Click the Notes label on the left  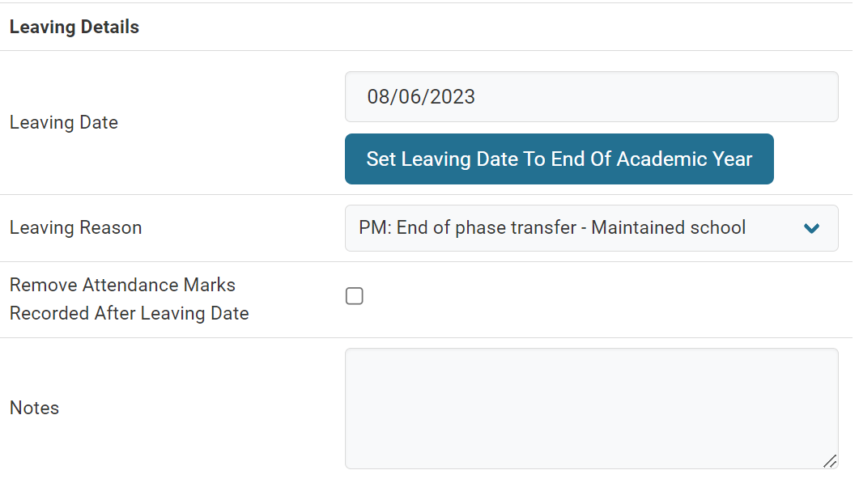click(34, 408)
